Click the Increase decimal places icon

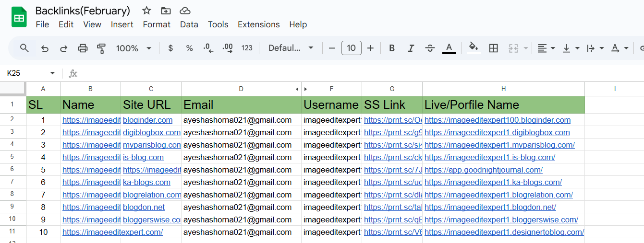pyautogui.click(x=228, y=48)
